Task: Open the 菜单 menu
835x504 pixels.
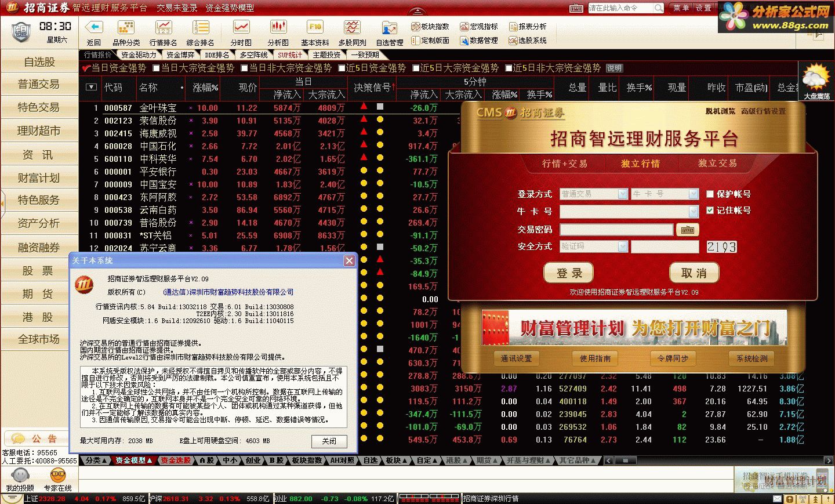Action: (681, 8)
